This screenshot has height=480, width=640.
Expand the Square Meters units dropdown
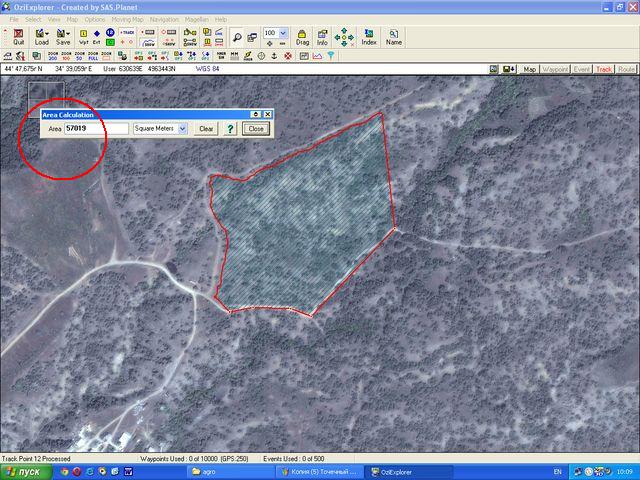182,129
